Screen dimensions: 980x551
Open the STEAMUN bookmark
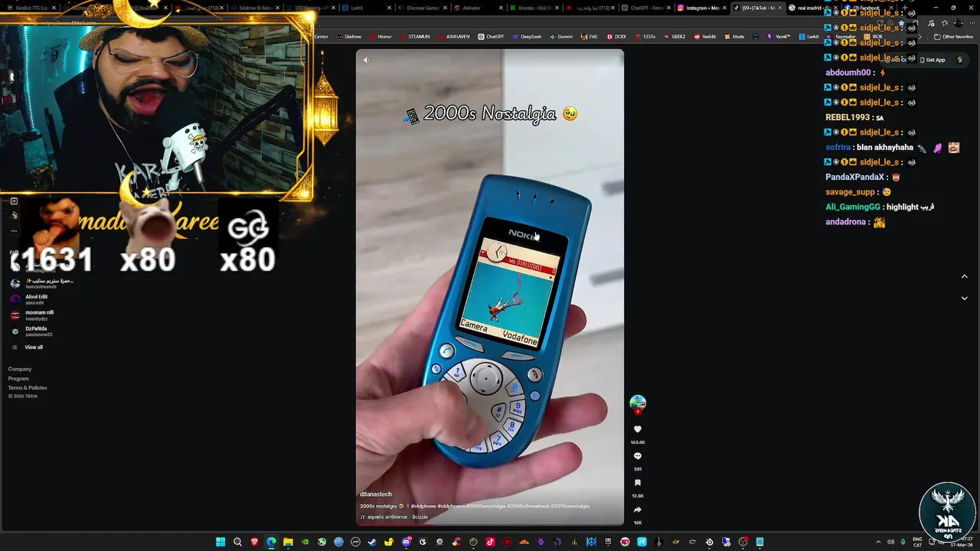[x=415, y=37]
